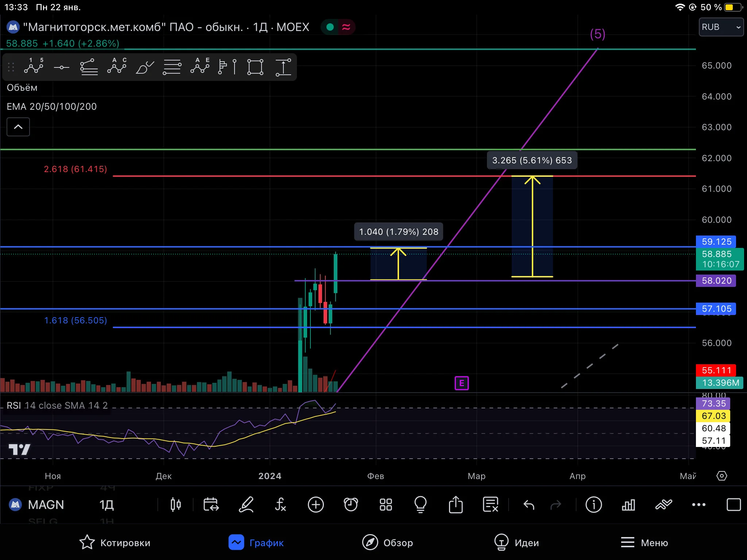Select the ABC correction wave tool
Screen dimensions: 747x560
pyautogui.click(x=117, y=67)
